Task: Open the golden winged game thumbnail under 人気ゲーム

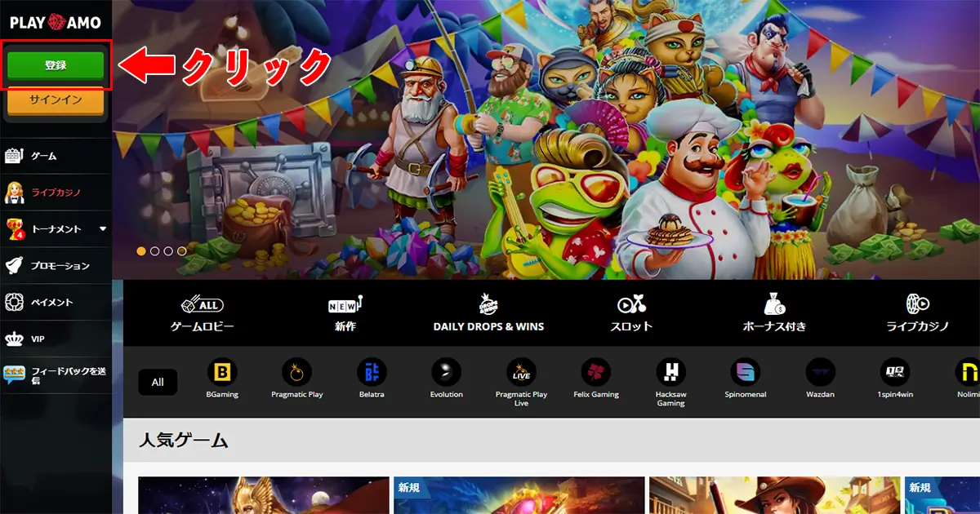Action: (x=264, y=495)
